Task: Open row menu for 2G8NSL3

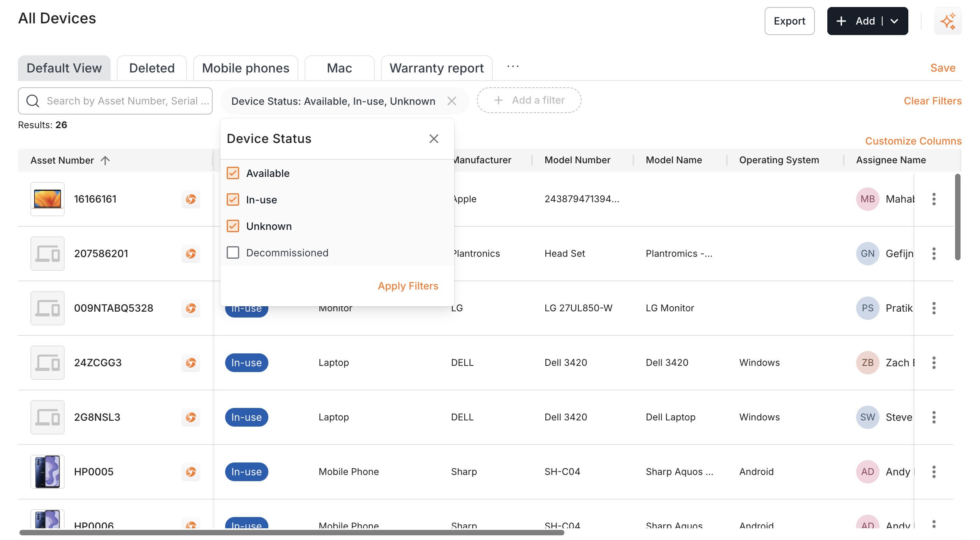Action: click(x=934, y=417)
